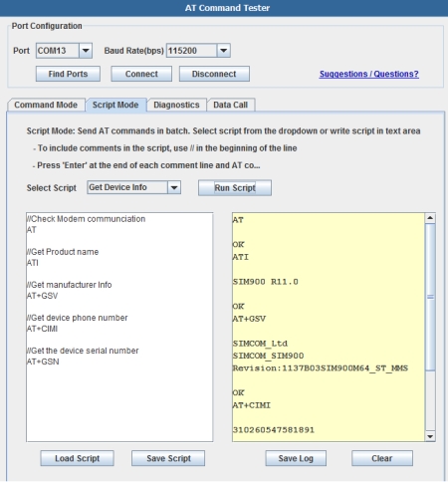448x482 pixels.
Task: Open the Port COM13 dropdown arrow
Action: click(x=86, y=51)
